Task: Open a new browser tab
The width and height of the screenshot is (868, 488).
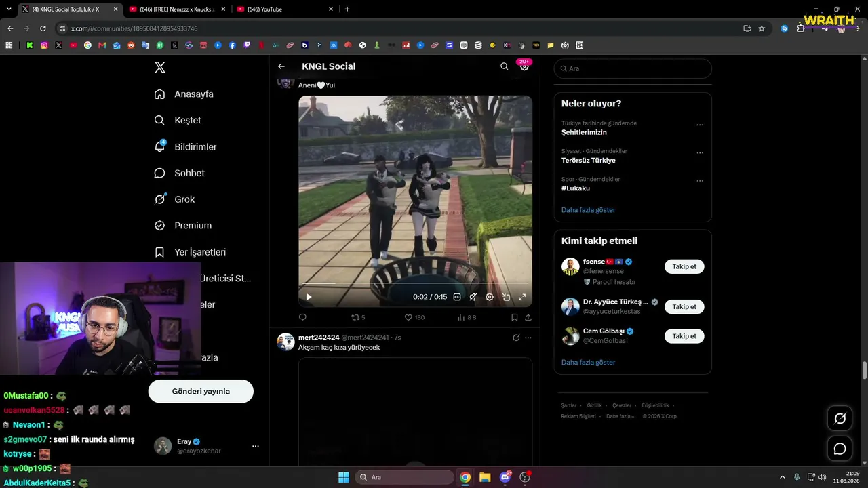Action: 347,9
